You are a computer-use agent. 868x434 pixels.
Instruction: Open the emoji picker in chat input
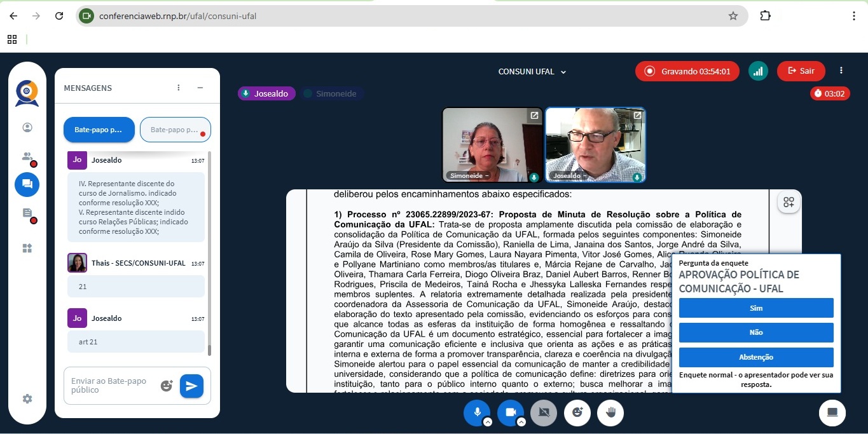click(x=167, y=386)
